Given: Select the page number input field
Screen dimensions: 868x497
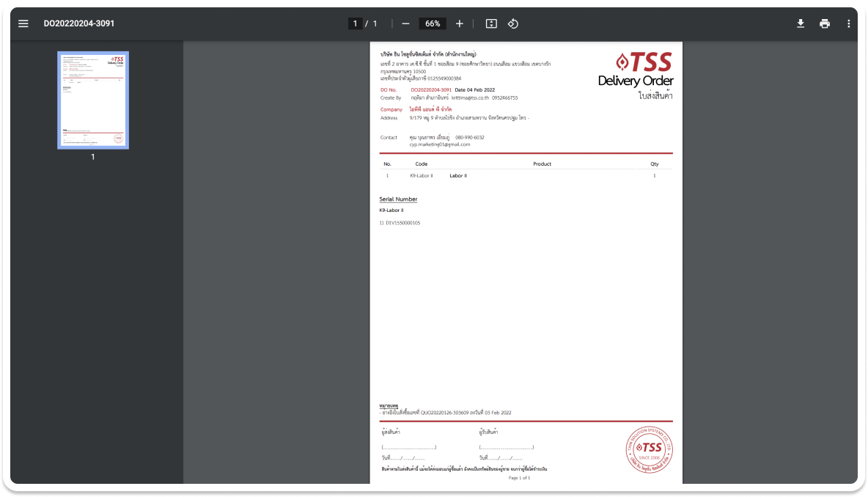Looking at the screenshot, I should tap(356, 23).
